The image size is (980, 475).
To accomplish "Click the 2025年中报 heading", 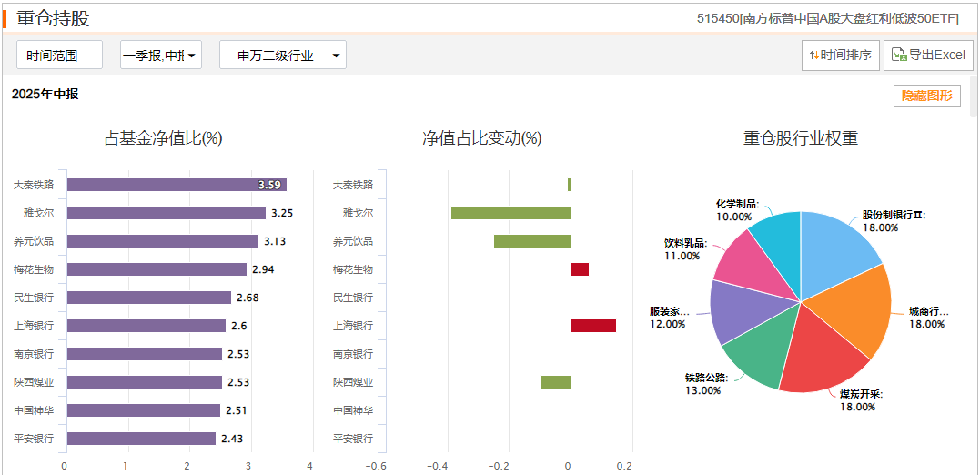I will coord(45,95).
